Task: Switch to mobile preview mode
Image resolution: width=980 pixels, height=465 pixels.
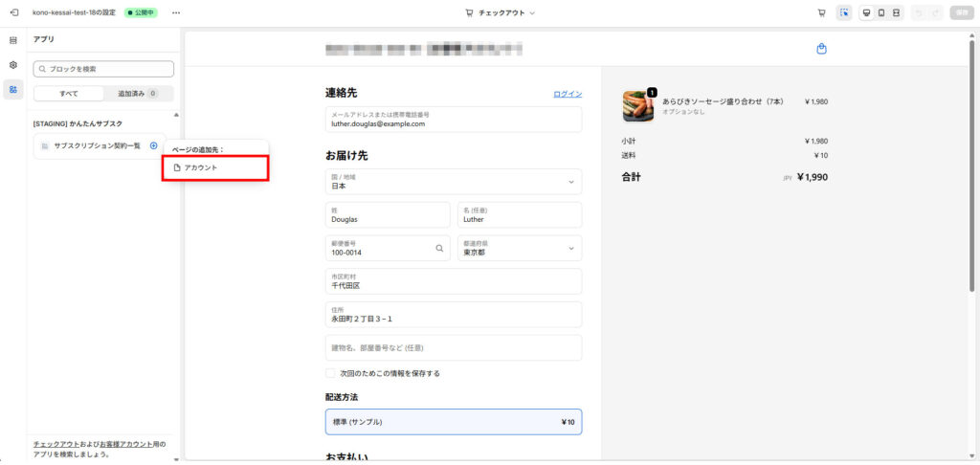Action: point(880,13)
